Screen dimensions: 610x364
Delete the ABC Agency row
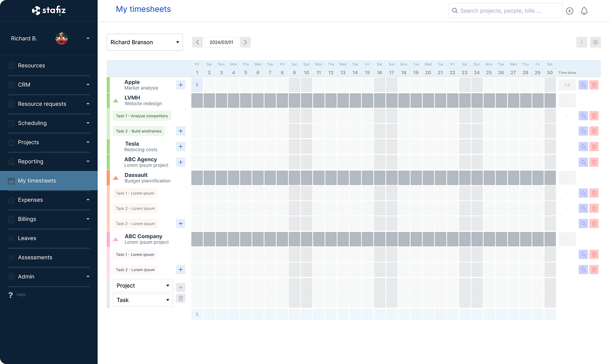(594, 162)
